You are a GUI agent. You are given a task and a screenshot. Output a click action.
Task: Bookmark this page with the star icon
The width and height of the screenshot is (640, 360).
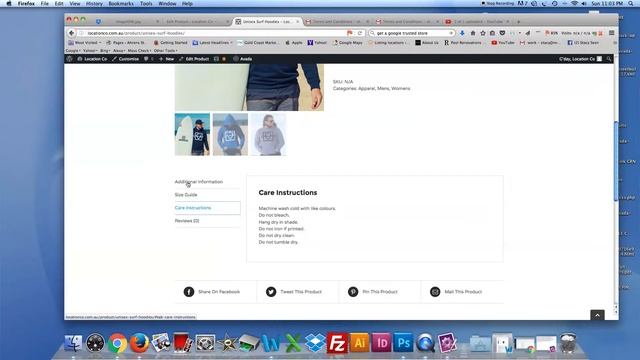(482, 33)
